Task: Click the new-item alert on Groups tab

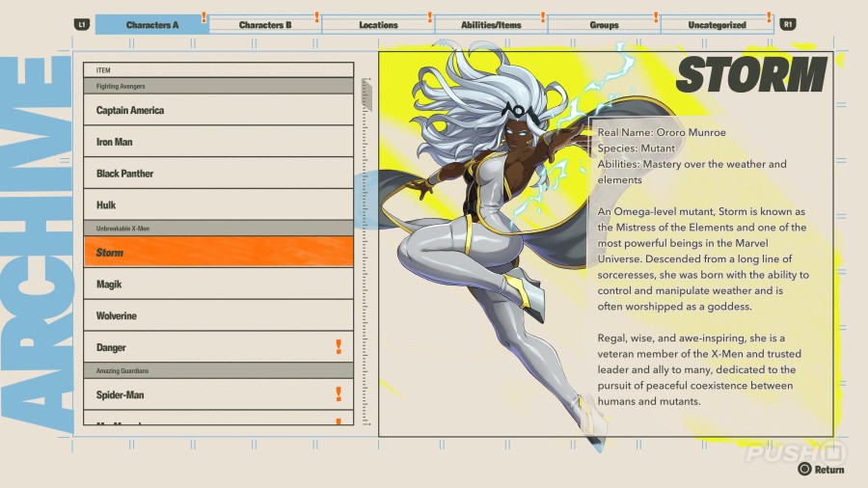Action: pos(656,17)
